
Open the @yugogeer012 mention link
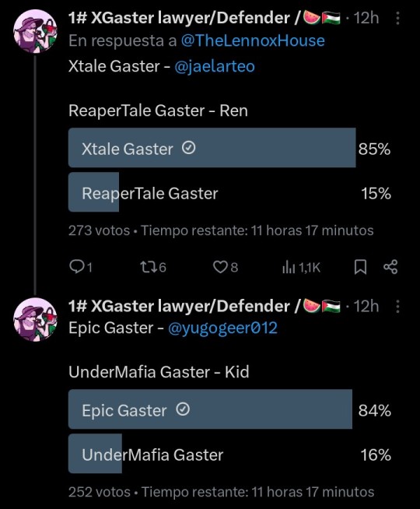pyautogui.click(x=222, y=328)
